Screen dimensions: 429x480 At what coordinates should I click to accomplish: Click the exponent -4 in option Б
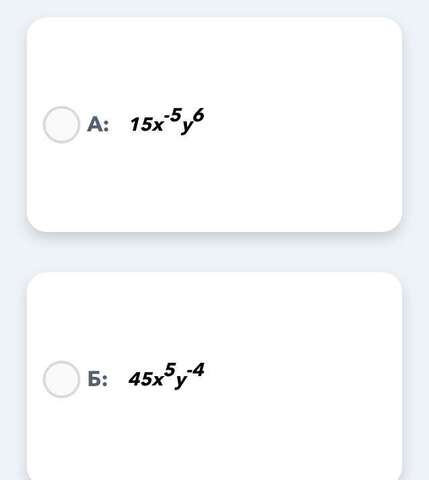[196, 370]
